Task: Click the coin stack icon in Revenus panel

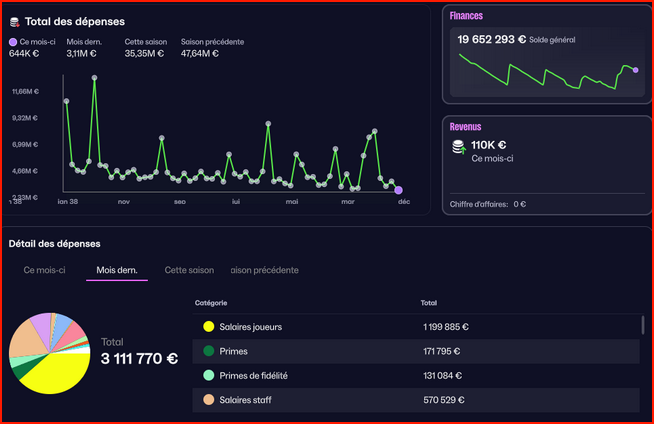Action: coord(459,147)
